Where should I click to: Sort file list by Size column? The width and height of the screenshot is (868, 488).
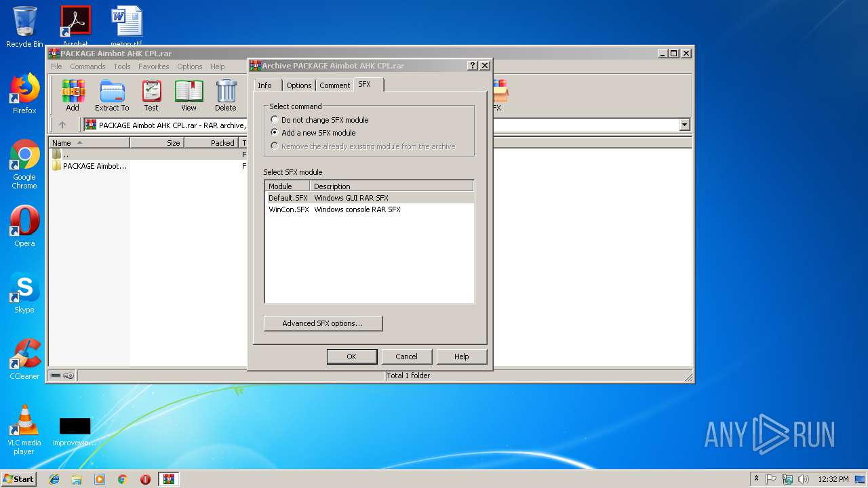click(157, 143)
